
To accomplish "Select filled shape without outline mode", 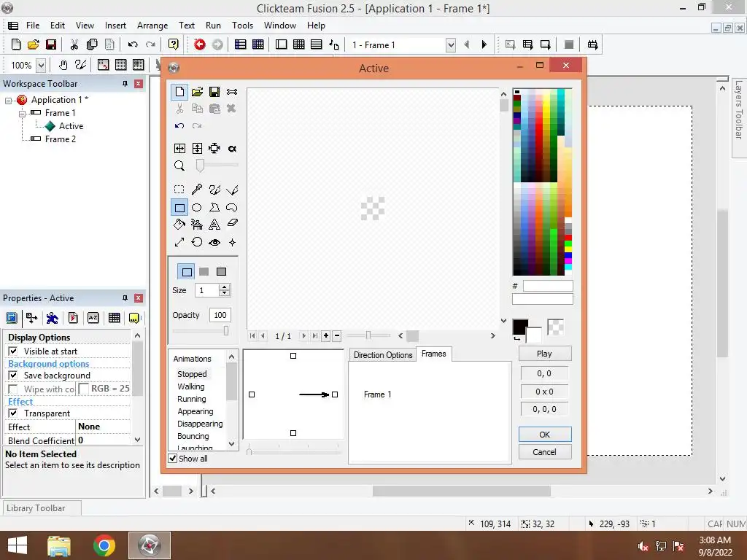I will [204, 271].
